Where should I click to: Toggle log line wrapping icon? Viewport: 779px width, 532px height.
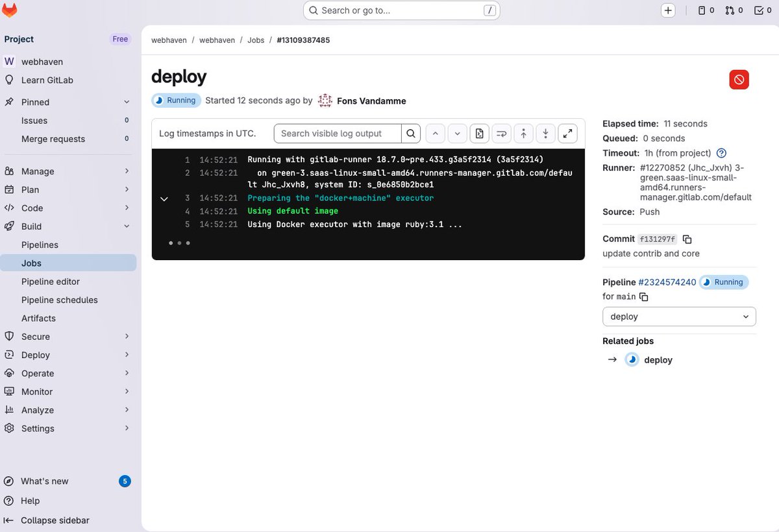tap(502, 134)
